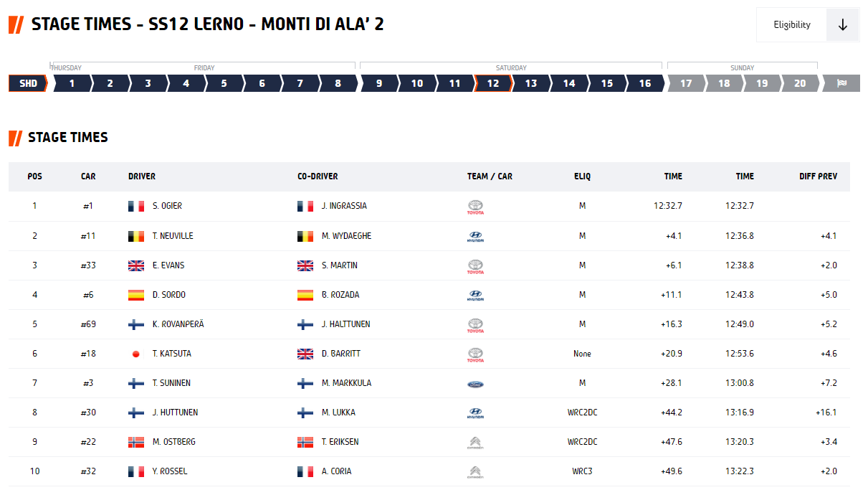Select stage 8 in the timeline
The image size is (868, 490).
coord(338,83)
